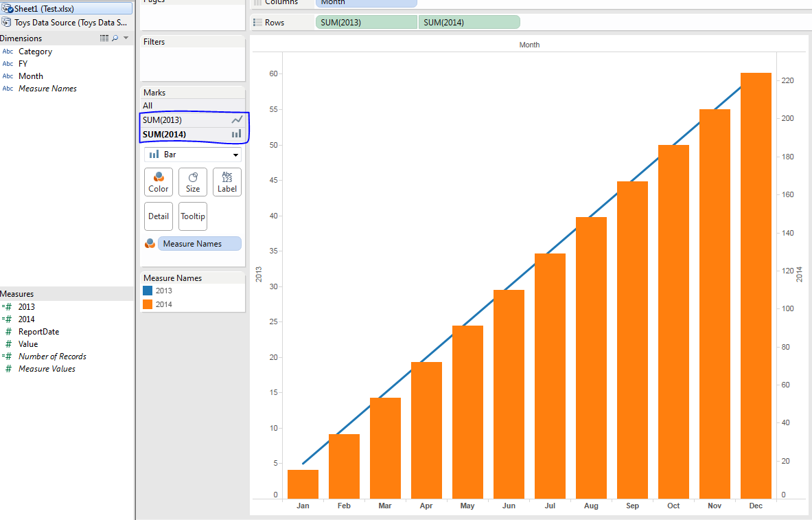Select the 2014 entry in Measure Names legend
812x520 pixels.
click(x=165, y=304)
